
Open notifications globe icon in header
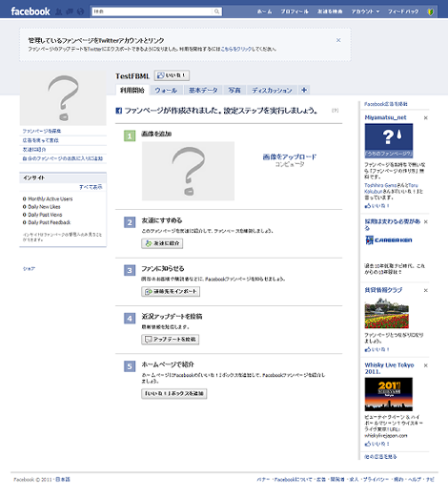80,11
